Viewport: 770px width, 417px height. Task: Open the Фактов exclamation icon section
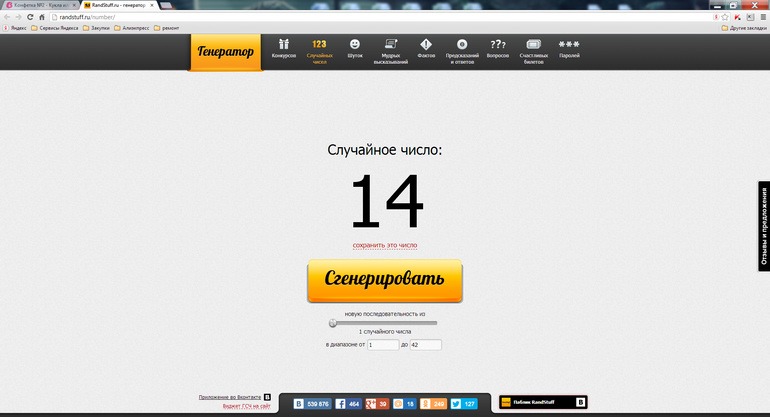click(426, 49)
